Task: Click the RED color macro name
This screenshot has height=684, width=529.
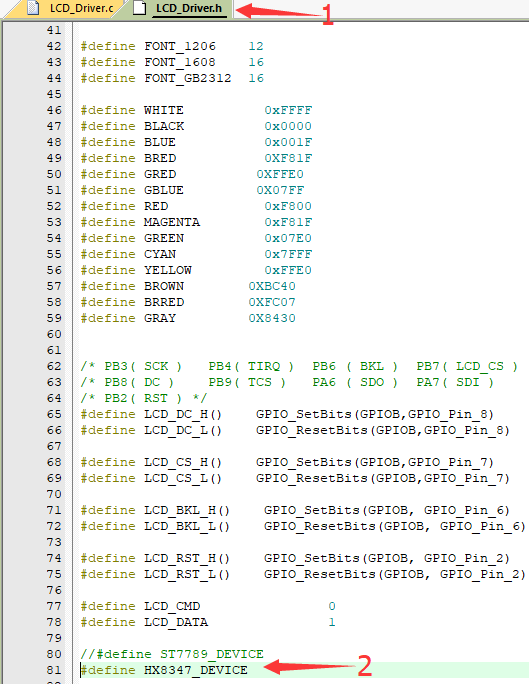Action: [156, 206]
